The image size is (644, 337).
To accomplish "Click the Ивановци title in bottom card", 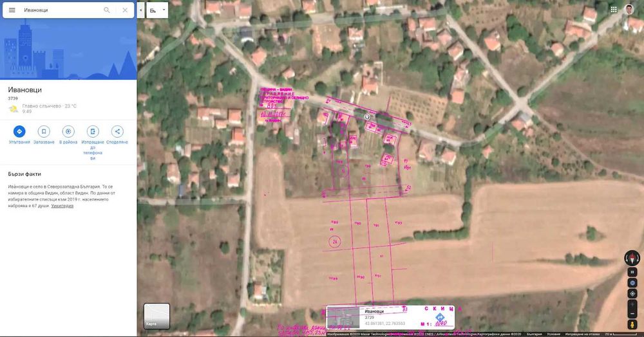I will click(x=374, y=311).
